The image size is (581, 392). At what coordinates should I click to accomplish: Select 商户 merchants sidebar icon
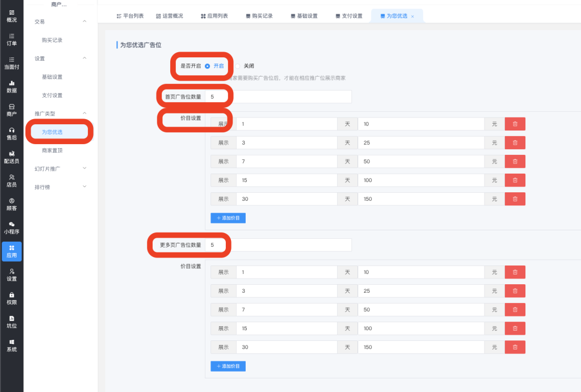(x=11, y=109)
